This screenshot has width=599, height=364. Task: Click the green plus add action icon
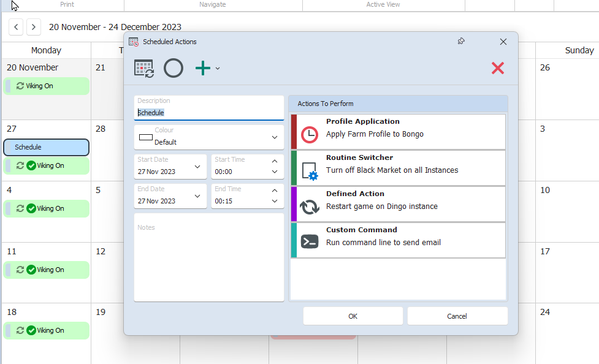(x=203, y=69)
